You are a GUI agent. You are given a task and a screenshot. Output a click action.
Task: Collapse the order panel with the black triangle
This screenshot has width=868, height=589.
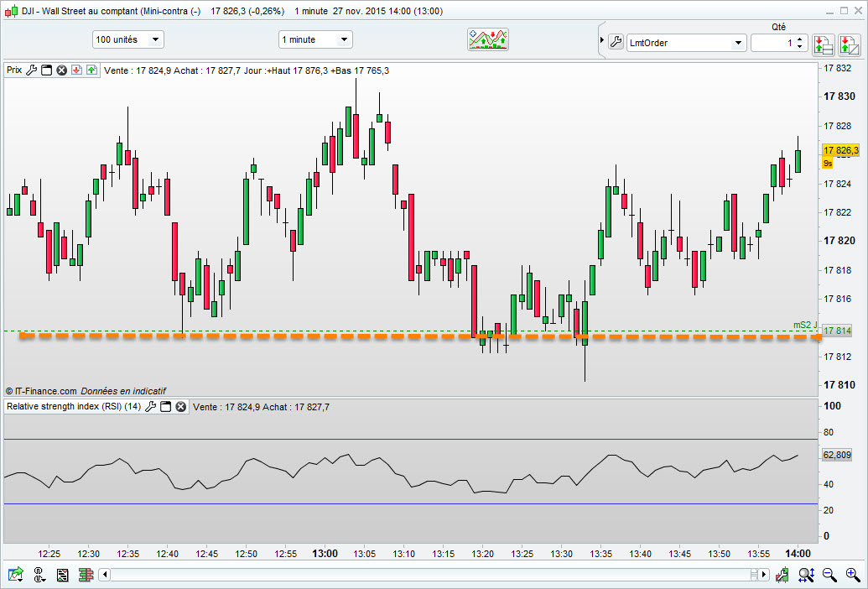(x=602, y=40)
